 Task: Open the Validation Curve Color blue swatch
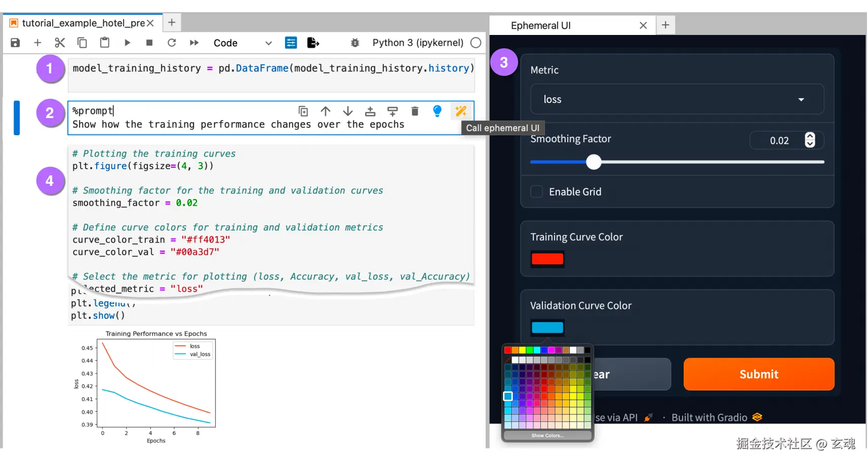547,328
